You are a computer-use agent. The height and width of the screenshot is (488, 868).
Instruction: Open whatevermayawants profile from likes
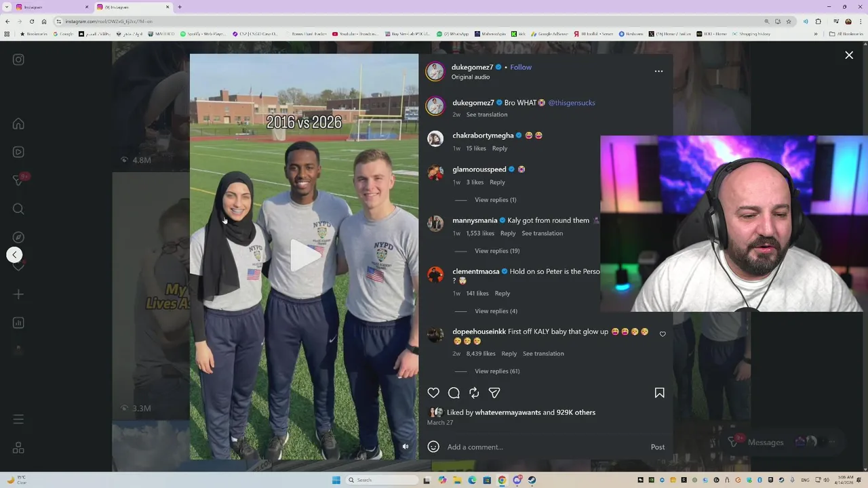[x=509, y=412]
